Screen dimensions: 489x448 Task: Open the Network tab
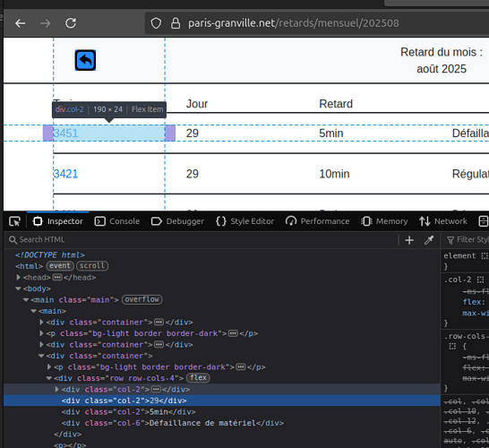[443, 221]
